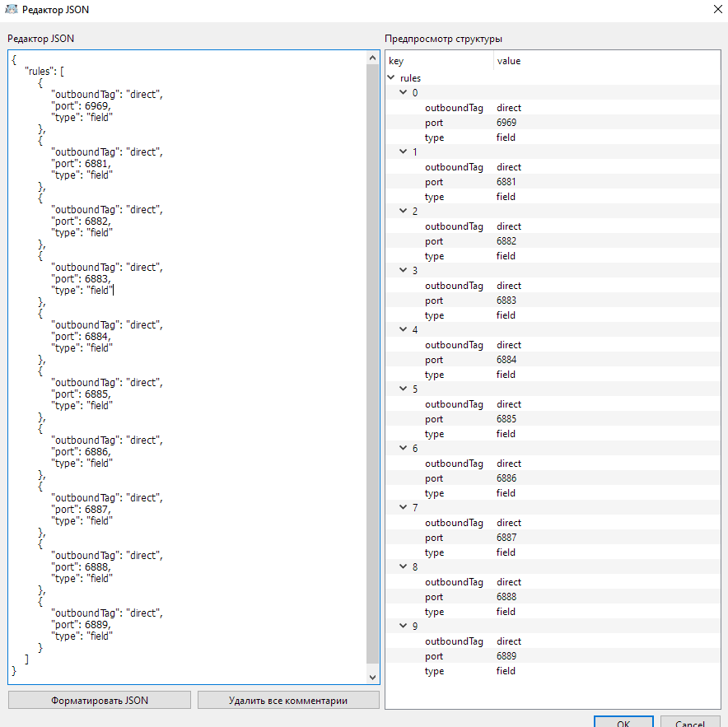Collapse tree node 1
The image size is (728, 727).
(x=403, y=151)
